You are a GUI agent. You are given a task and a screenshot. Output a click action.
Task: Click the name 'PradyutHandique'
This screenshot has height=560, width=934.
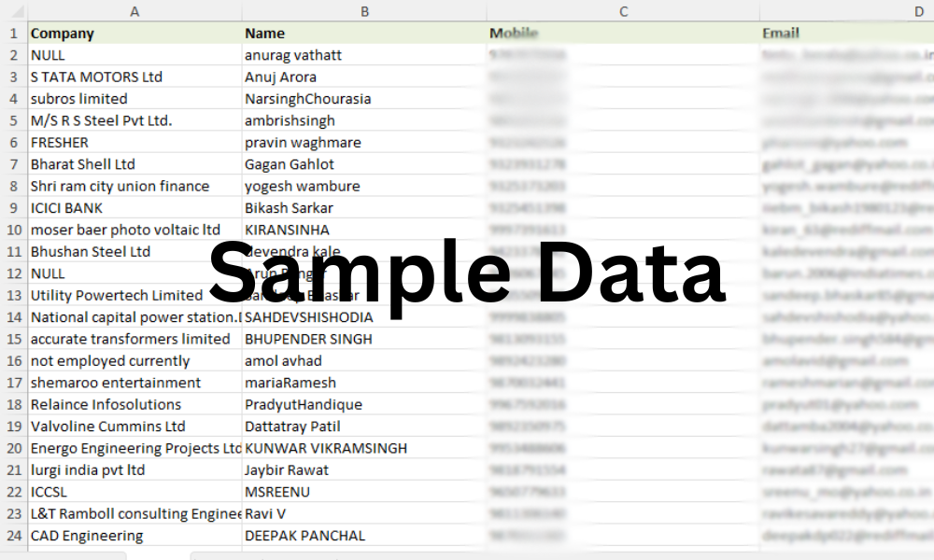pyautogui.click(x=364, y=405)
